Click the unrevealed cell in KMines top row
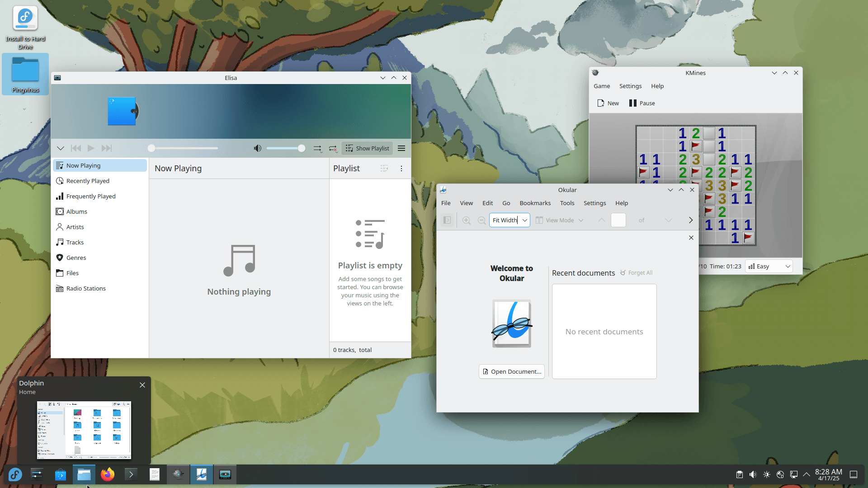The width and height of the screenshot is (868, 488). click(709, 133)
